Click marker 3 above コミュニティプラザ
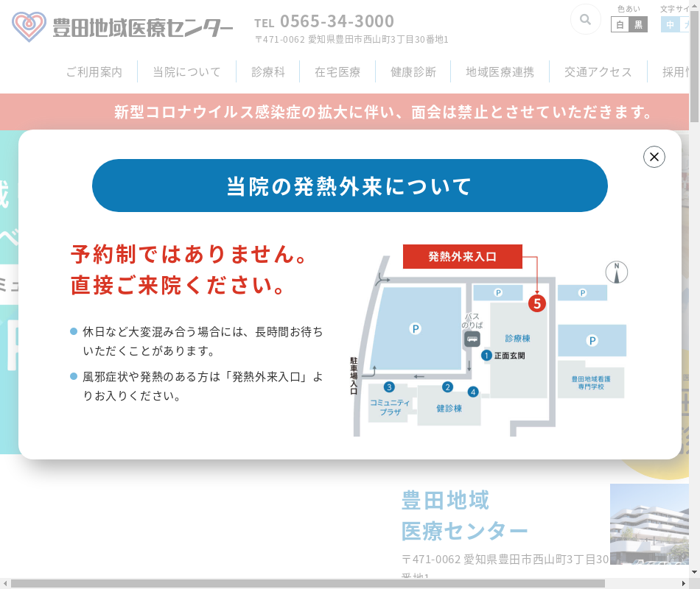This screenshot has width=700, height=589. coord(389,387)
